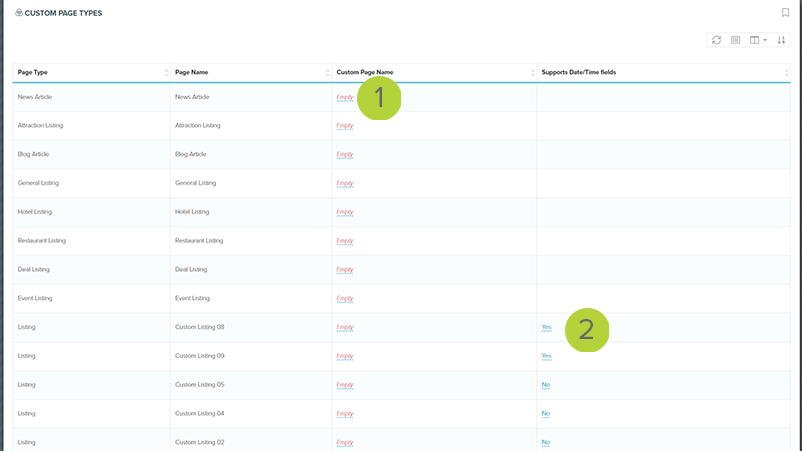Refresh the custom page types table
The width and height of the screenshot is (802, 451).
coord(716,40)
